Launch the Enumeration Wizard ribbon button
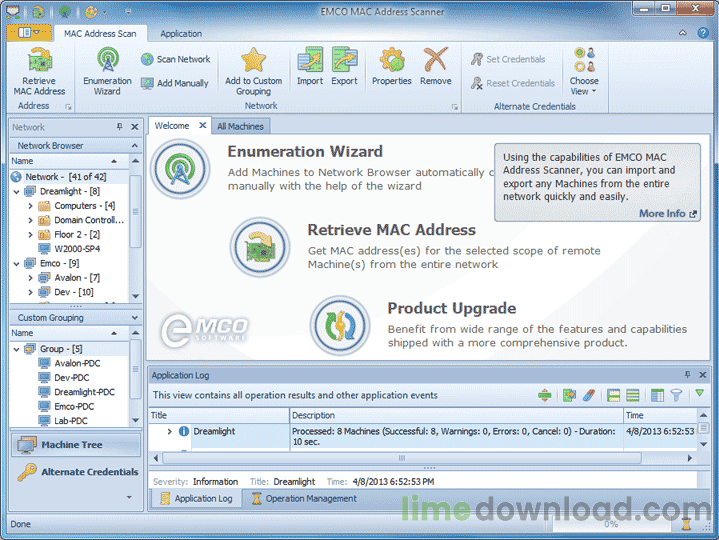Screen dimensions: 719x540 click(x=107, y=72)
